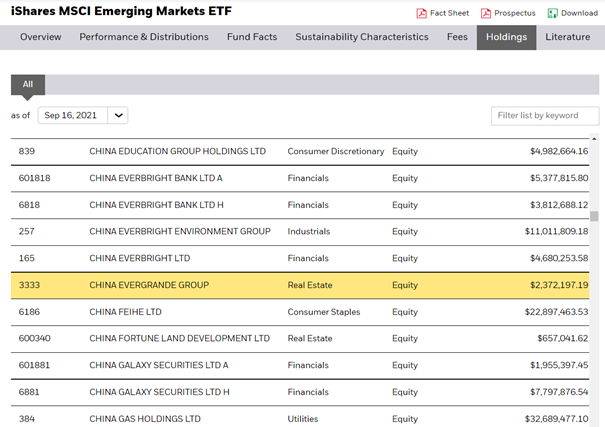Click the Fact Sheet PDF icon
Image resolution: width=605 pixels, height=427 pixels.
[x=421, y=14]
